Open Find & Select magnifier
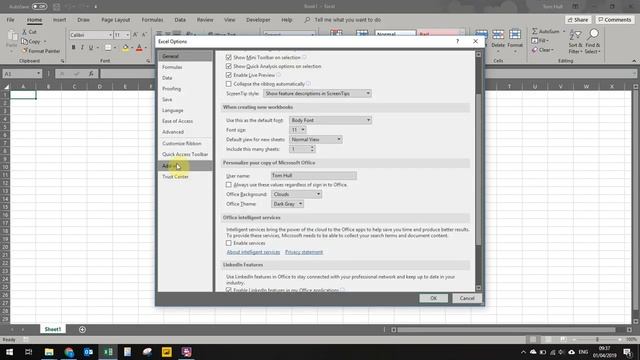640x360 pixels. 593,41
